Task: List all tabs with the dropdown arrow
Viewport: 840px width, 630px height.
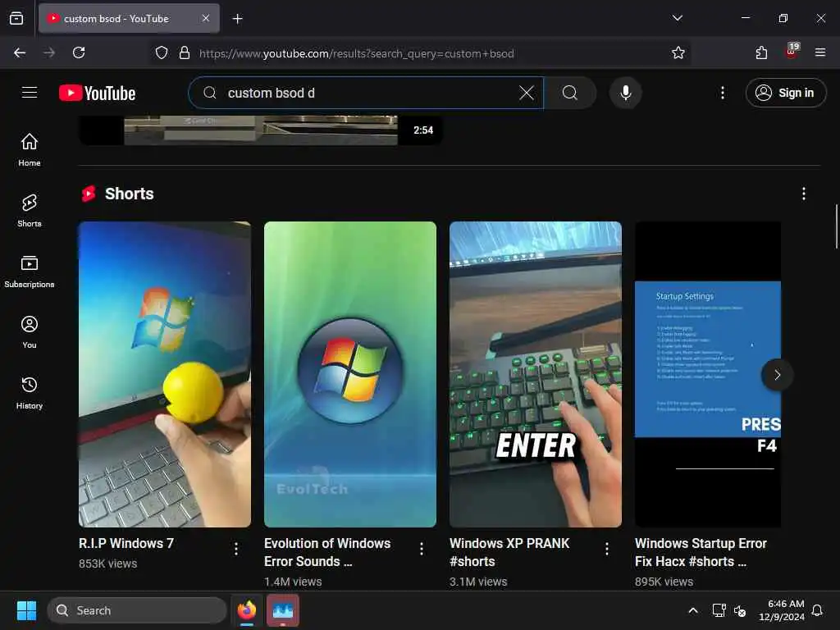Action: pos(677,18)
